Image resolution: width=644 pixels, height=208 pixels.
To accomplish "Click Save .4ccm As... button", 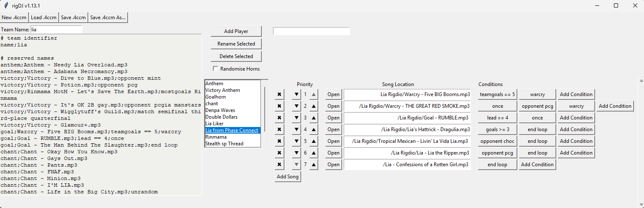I will coord(108,18).
